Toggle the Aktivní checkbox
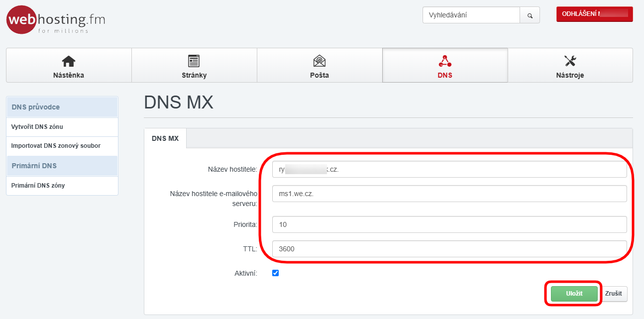644x319 pixels. (x=276, y=273)
